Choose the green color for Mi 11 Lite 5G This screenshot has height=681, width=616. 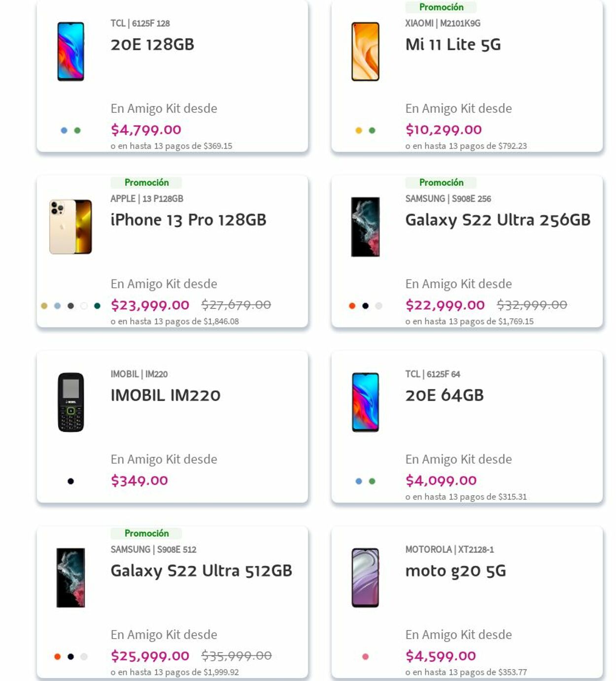click(x=372, y=131)
